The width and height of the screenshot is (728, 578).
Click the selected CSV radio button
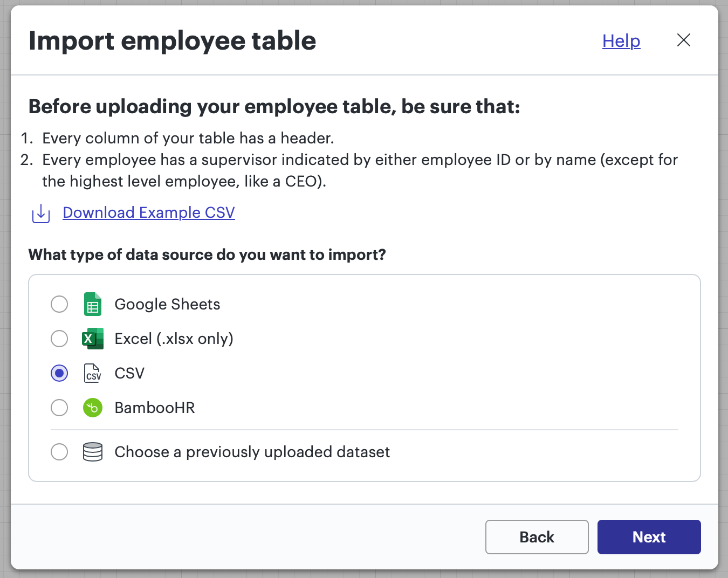(x=59, y=373)
